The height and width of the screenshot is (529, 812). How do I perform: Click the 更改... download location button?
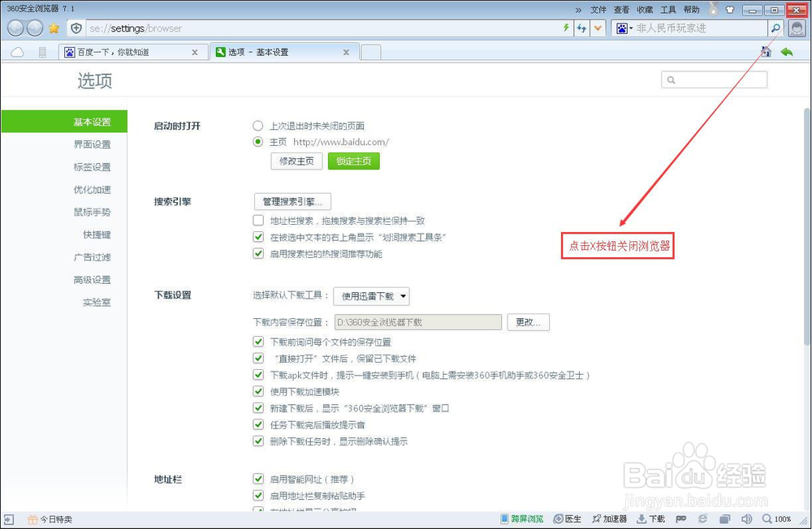[x=529, y=322]
